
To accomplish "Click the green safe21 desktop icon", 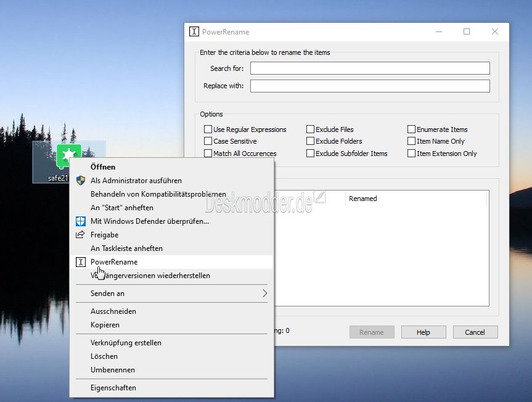I will click(68, 155).
